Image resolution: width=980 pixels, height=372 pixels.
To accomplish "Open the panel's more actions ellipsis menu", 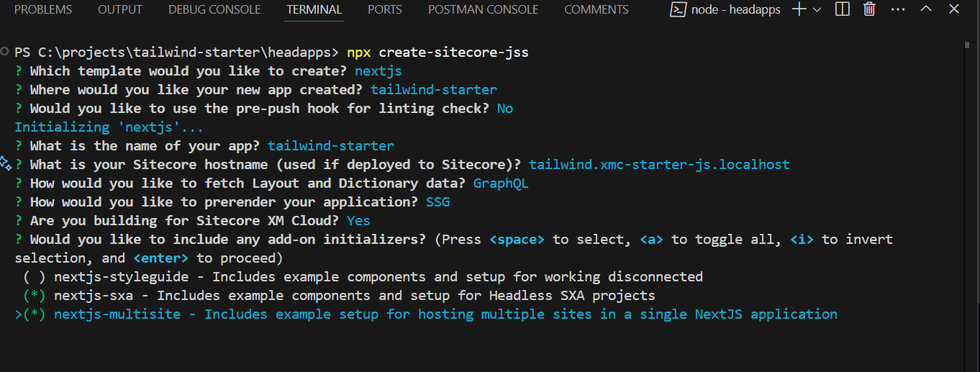I will pyautogui.click(x=897, y=9).
